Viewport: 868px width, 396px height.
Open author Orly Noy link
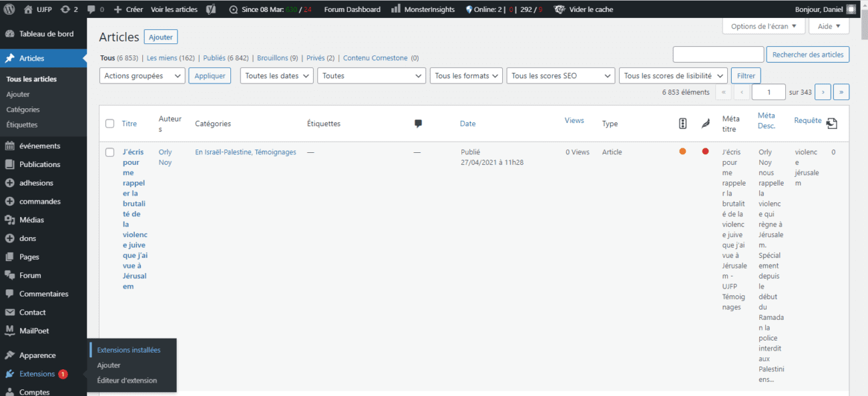(165, 157)
